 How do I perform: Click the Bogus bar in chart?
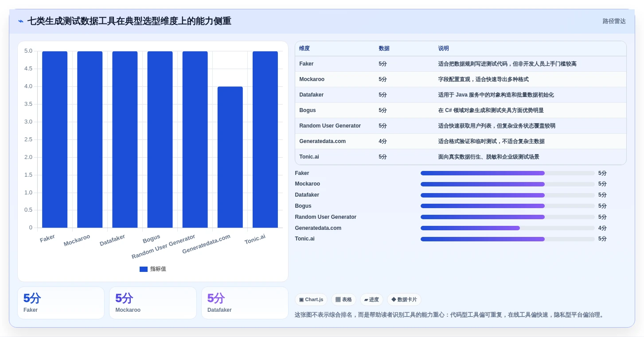coord(160,139)
